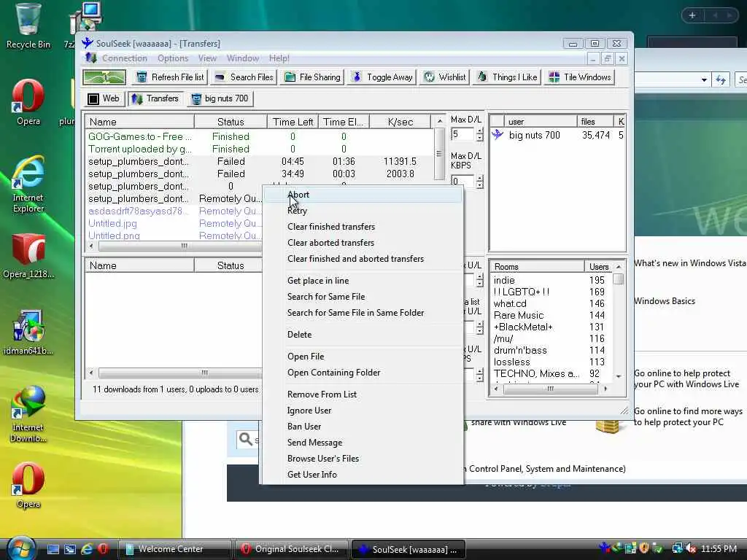Screen dimensions: 747x560
Task: Click the Max D/L value field
Action: (x=462, y=134)
